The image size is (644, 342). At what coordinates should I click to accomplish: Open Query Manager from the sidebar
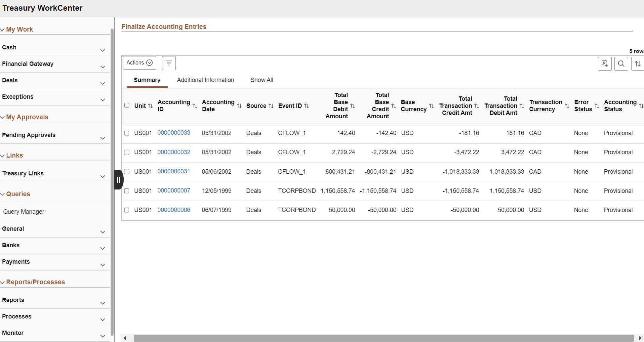[x=24, y=212]
